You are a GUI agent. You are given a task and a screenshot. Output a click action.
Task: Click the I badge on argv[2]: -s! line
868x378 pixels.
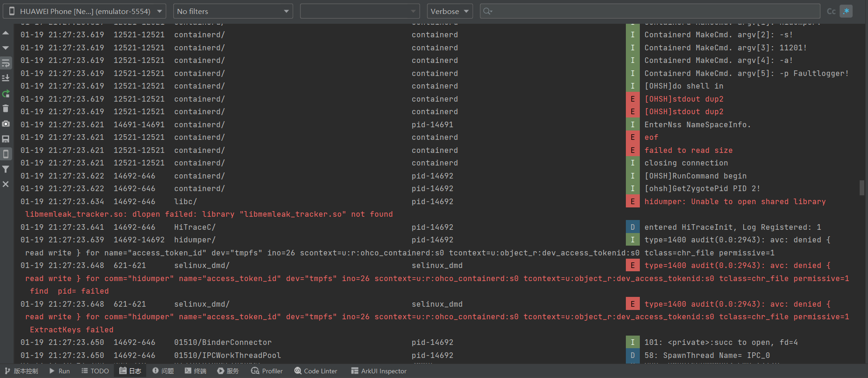pyautogui.click(x=632, y=35)
